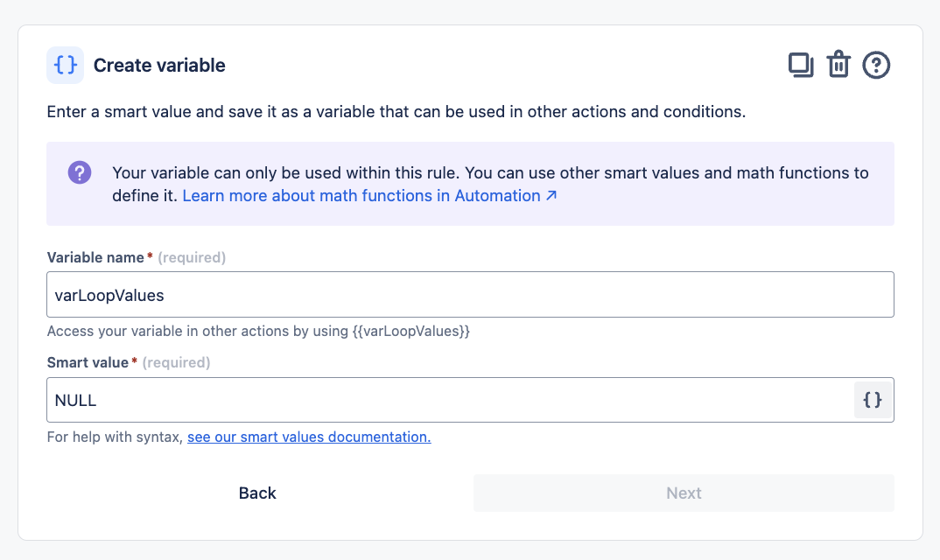This screenshot has height=560, width=940.
Task: Click into the Smart value field
Action: click(446, 400)
